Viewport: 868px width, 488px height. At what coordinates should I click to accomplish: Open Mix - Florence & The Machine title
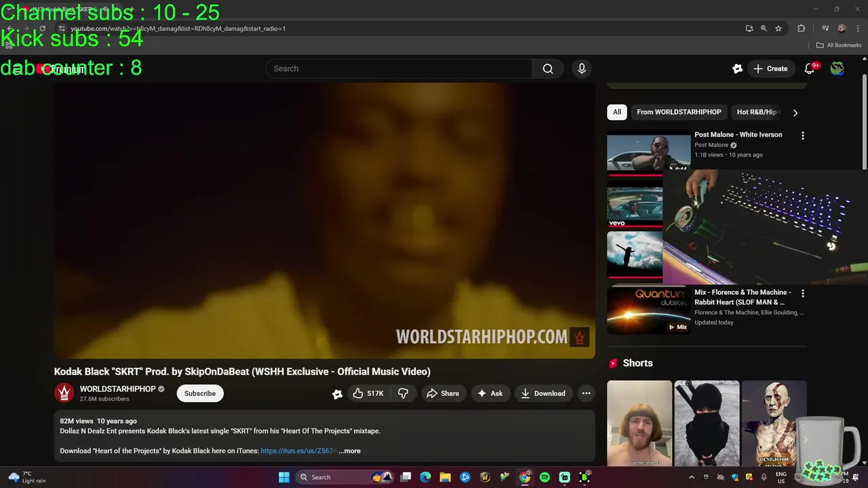click(743, 297)
